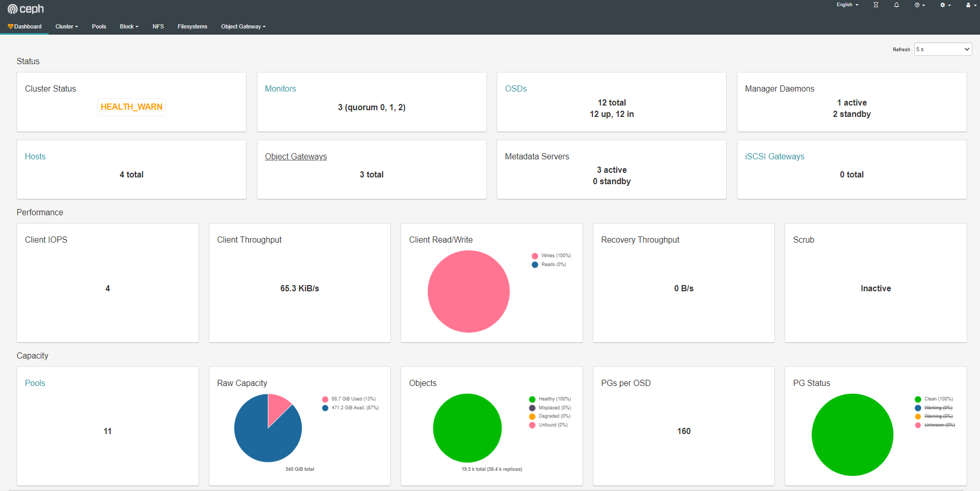Open the Hosts link
This screenshot has width=980, height=491.
[35, 156]
